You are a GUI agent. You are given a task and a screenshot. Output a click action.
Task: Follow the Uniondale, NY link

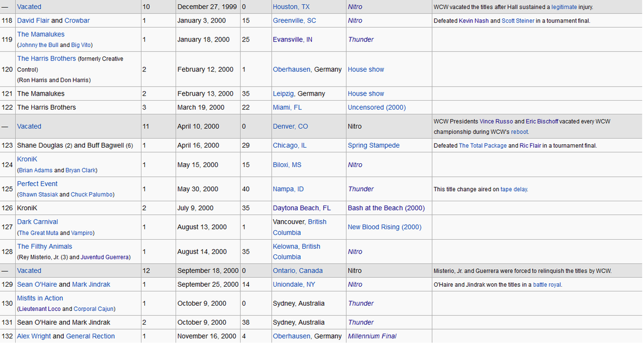point(294,285)
